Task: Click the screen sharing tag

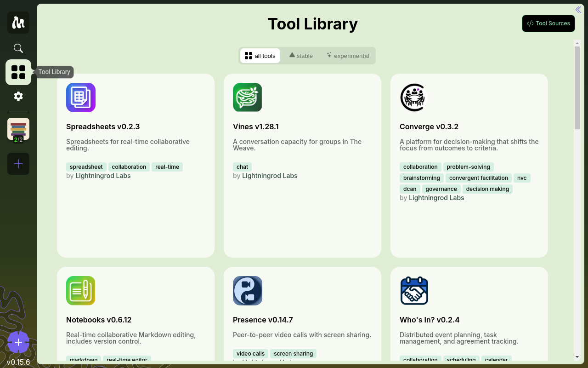Action: point(294,354)
